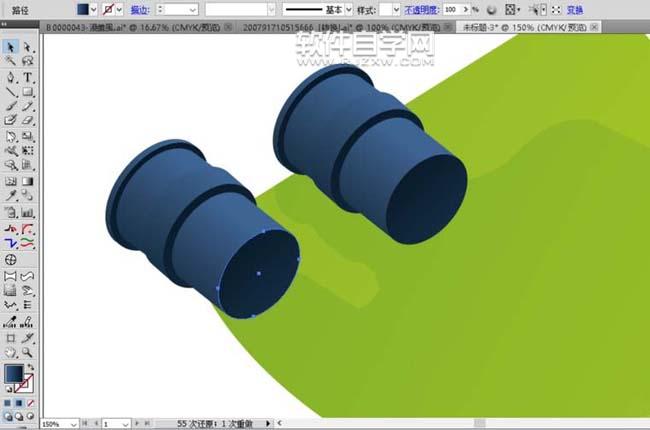This screenshot has height=430, width=650.
Task: Click the fill swatch in the control bar
Action: pos(83,9)
